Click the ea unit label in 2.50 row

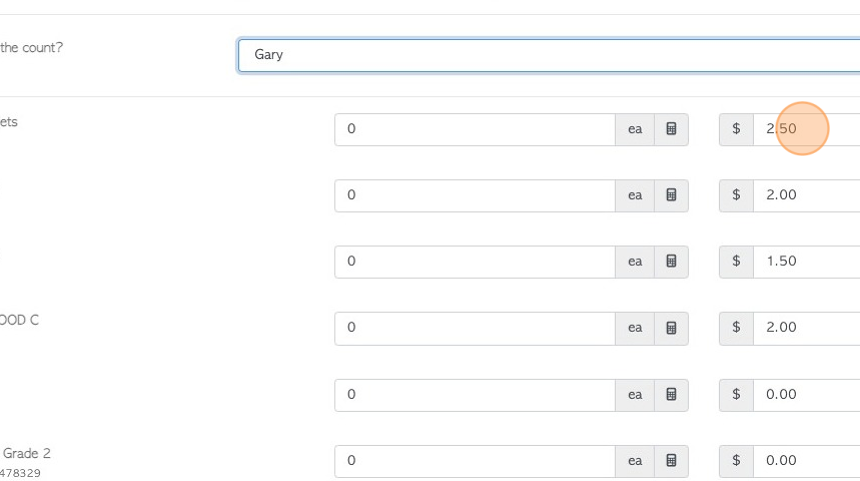[635, 129]
